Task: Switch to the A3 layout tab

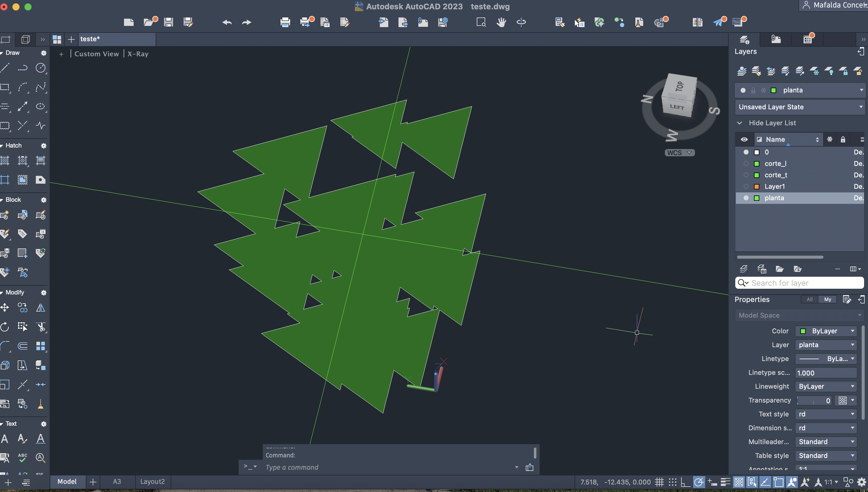Action: click(x=117, y=481)
